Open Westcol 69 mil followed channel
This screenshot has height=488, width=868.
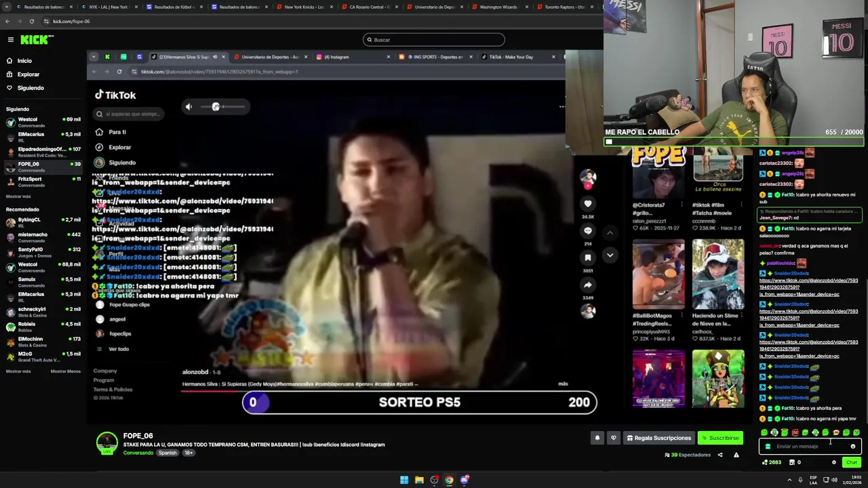click(x=43, y=122)
